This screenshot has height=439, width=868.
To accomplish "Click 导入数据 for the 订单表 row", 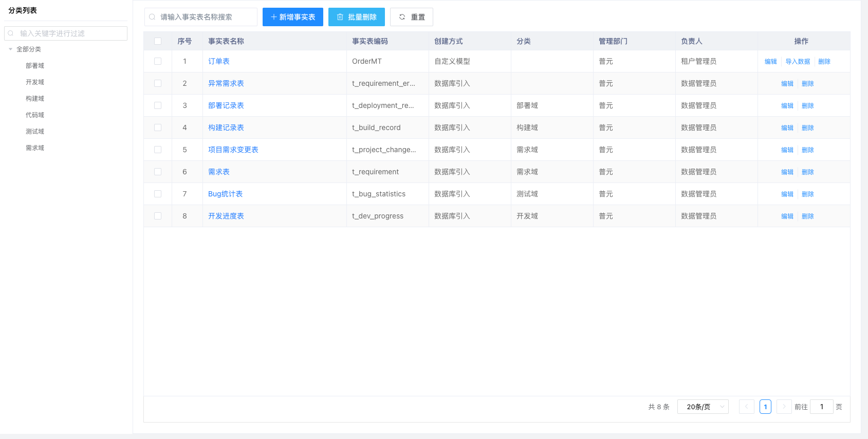I will [x=797, y=62].
